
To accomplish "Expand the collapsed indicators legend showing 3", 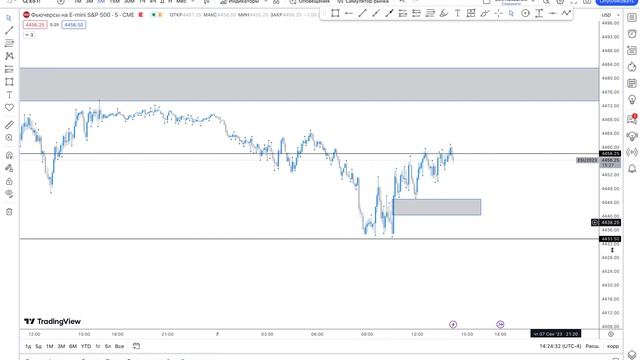I will pyautogui.click(x=29, y=35).
